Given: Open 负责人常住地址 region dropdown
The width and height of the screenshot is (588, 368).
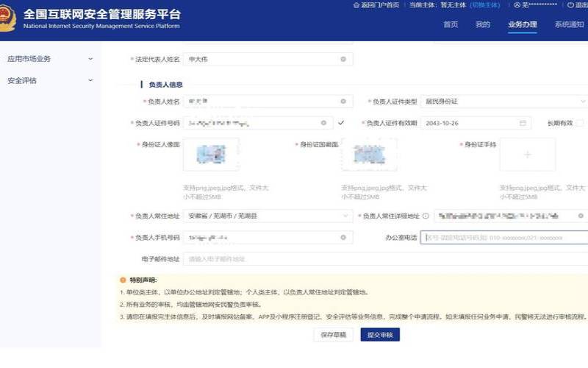Looking at the screenshot, I should pyautogui.click(x=268, y=216).
